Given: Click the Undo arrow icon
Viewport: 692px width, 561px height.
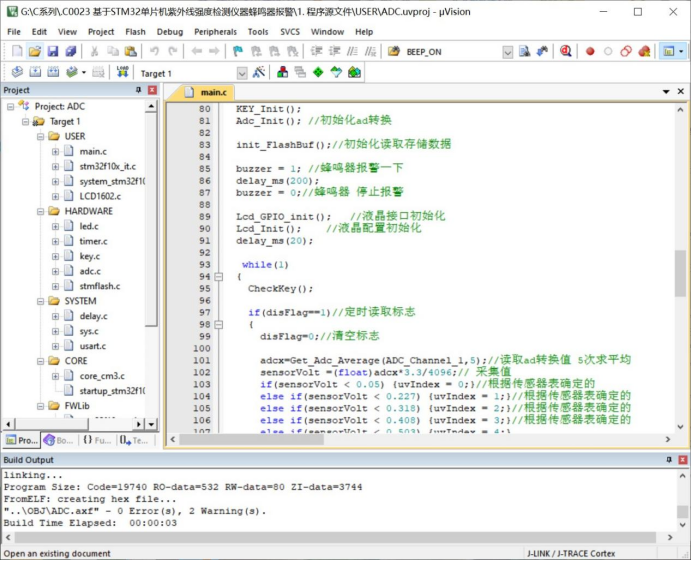Looking at the screenshot, I should coord(154,51).
